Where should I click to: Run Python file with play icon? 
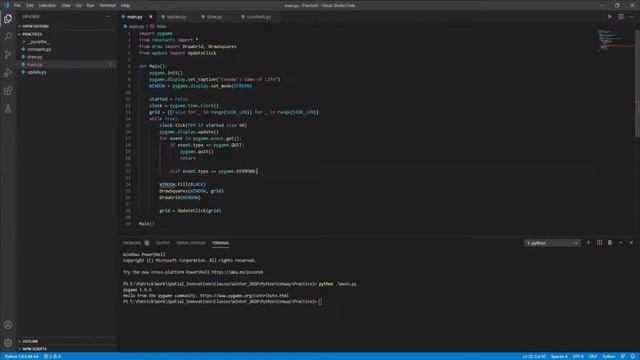(x=610, y=17)
